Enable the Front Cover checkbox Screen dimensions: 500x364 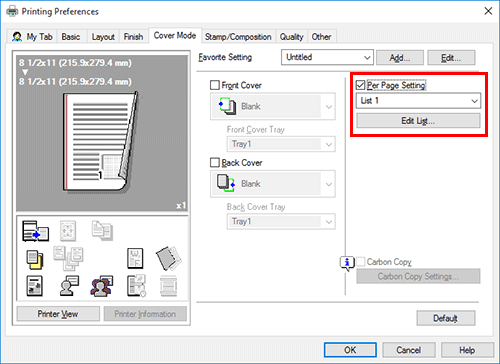[215, 85]
